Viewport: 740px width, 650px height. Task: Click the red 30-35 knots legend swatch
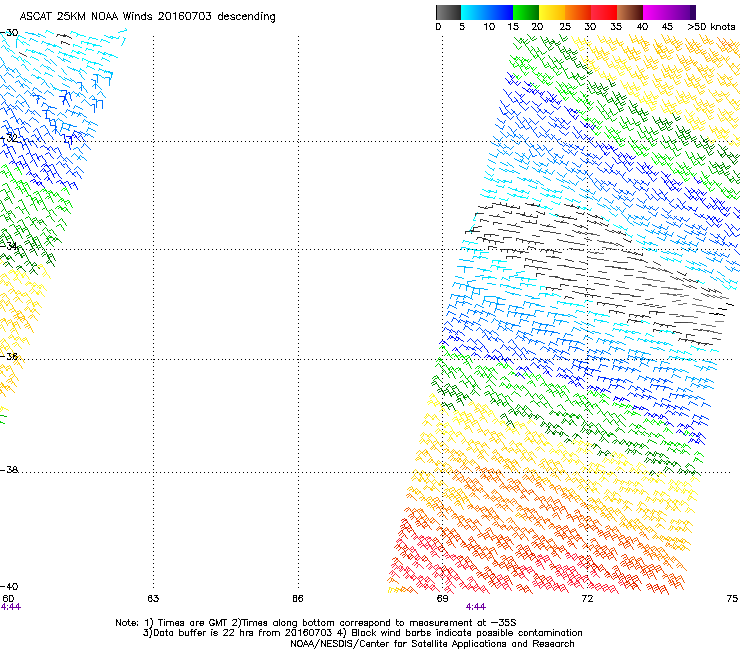point(604,12)
